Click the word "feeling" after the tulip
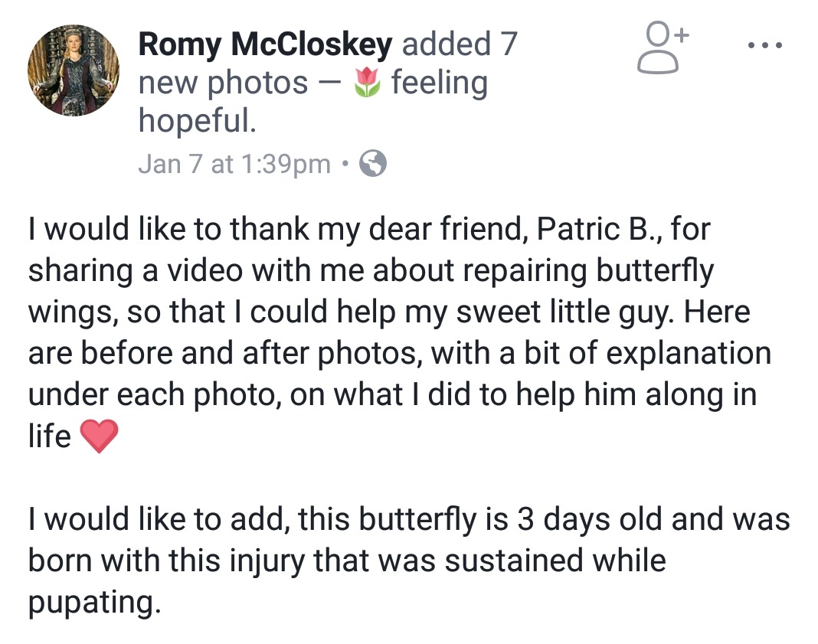This screenshot has width=818, height=644. 439,83
